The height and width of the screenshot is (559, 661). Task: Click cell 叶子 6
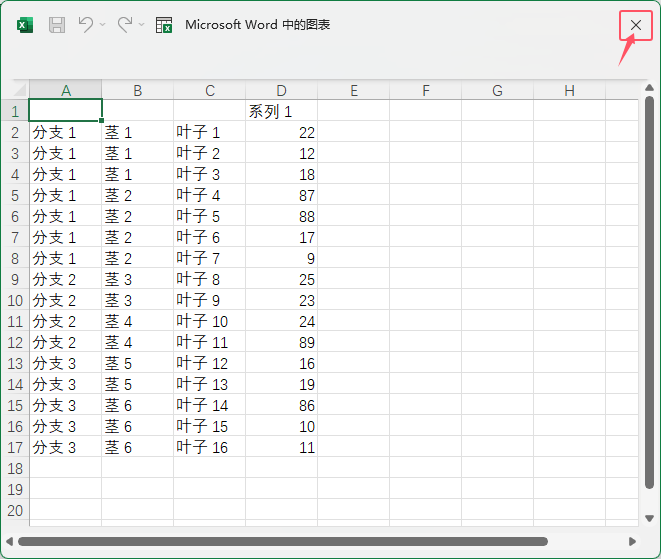[x=210, y=237]
